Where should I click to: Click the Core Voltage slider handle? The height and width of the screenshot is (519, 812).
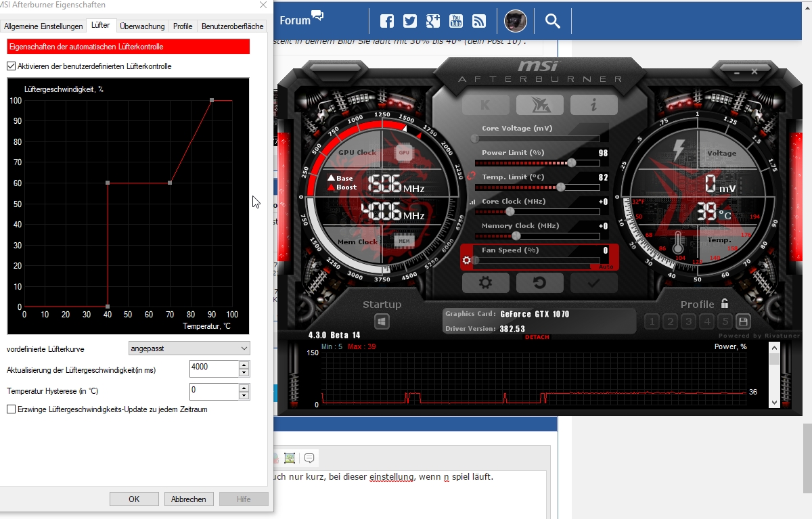coord(475,138)
